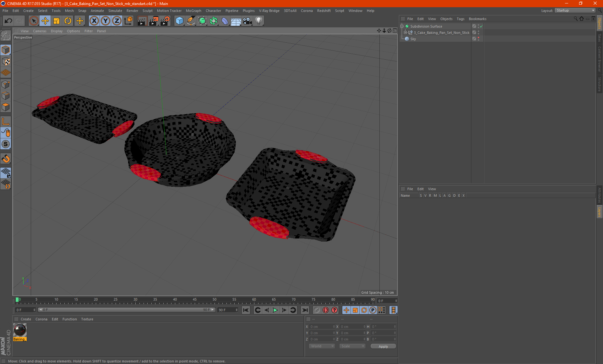Open the Scale mode dropdown
Viewport: 603px width, 364px height.
pos(352,346)
